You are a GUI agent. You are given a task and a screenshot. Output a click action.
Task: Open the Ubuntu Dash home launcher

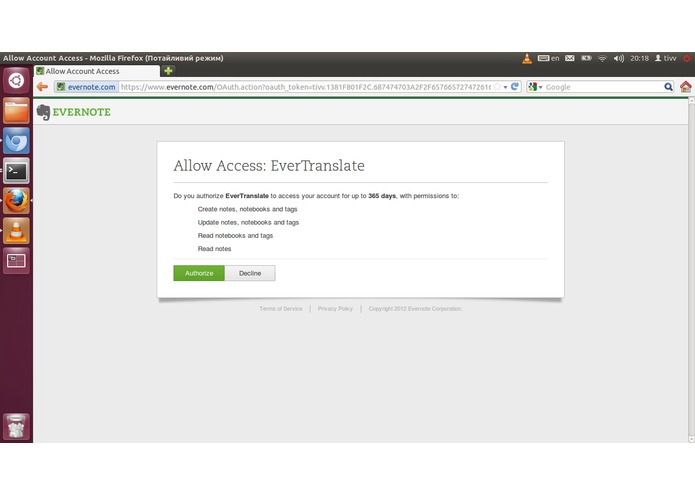tap(16, 81)
